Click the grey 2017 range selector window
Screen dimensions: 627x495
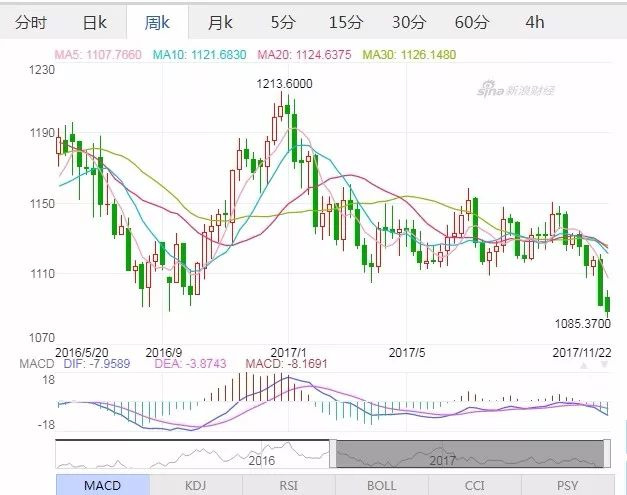pos(470,453)
